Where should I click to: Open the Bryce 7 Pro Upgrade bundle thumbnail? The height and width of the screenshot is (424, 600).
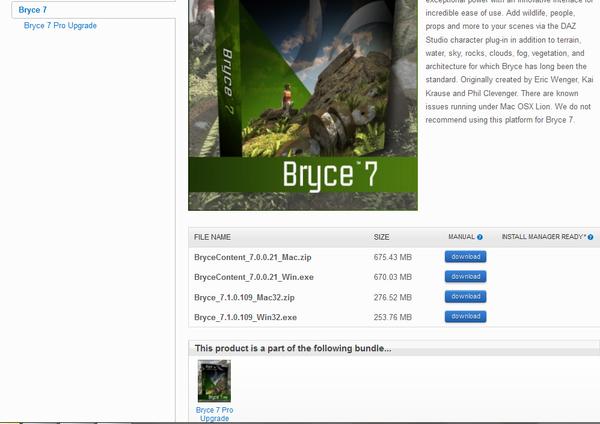pos(214,381)
